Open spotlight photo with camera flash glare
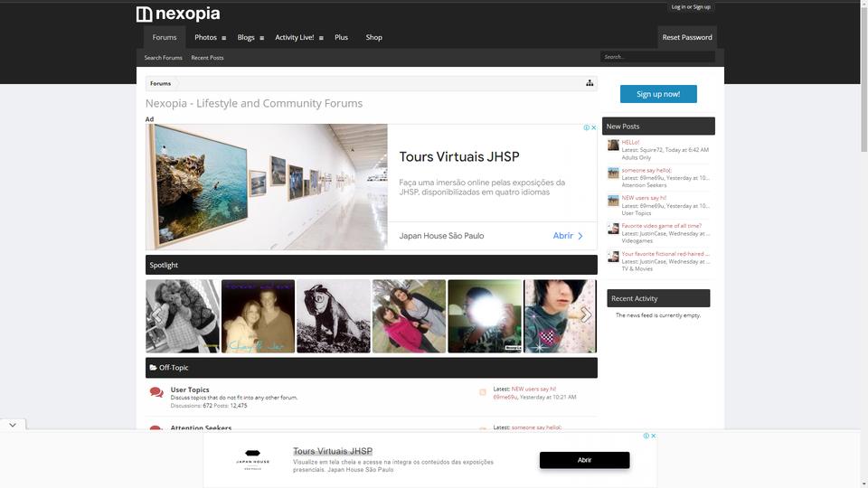 coord(485,316)
